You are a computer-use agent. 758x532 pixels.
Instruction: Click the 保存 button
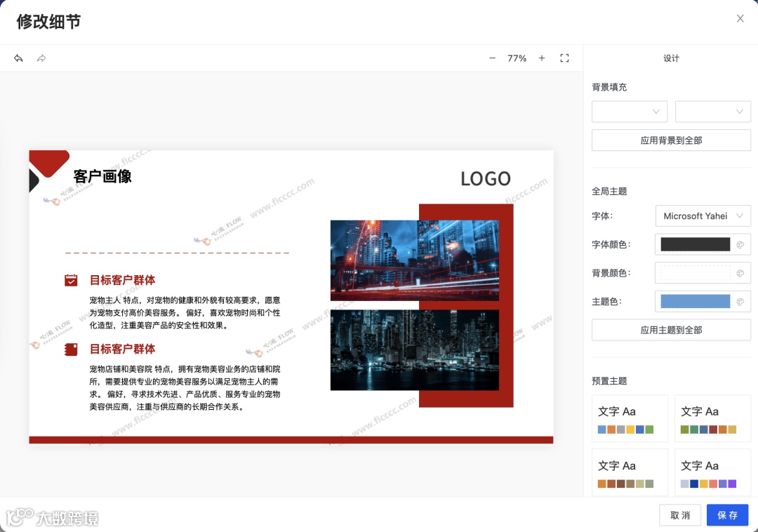[x=728, y=515]
